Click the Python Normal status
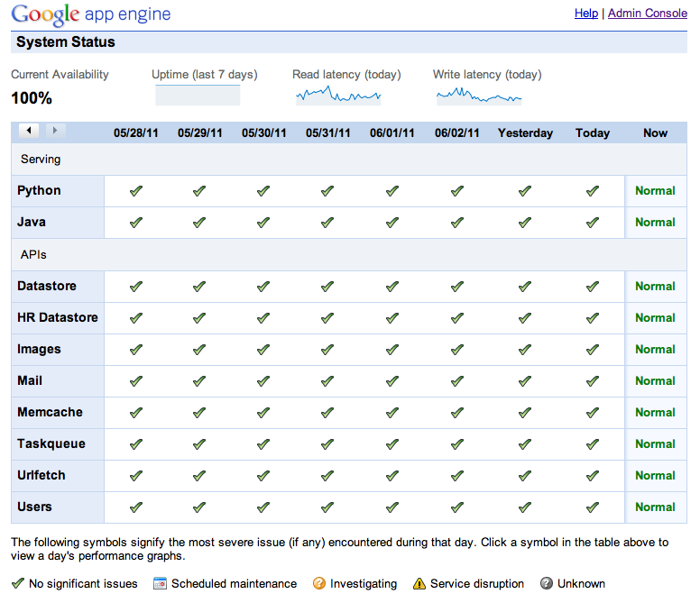The width and height of the screenshot is (700, 603). click(x=655, y=191)
